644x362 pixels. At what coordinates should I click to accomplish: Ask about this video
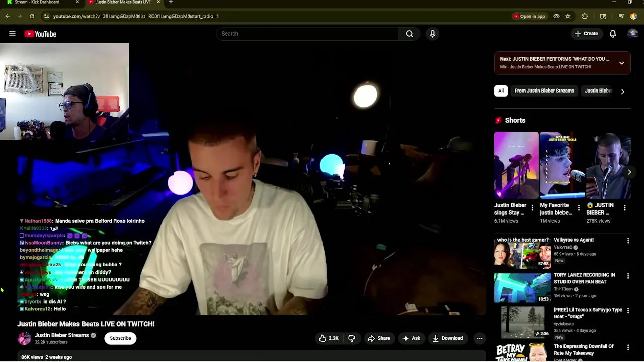tap(411, 338)
